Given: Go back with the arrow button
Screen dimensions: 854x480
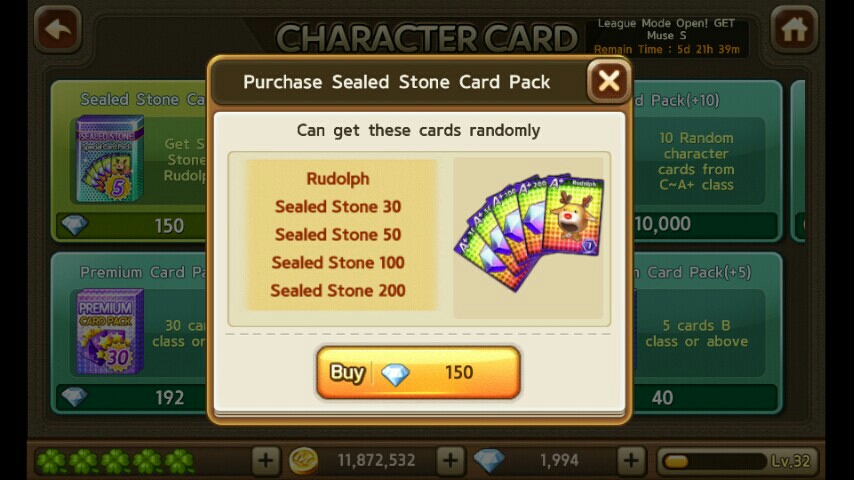Looking at the screenshot, I should [58, 29].
